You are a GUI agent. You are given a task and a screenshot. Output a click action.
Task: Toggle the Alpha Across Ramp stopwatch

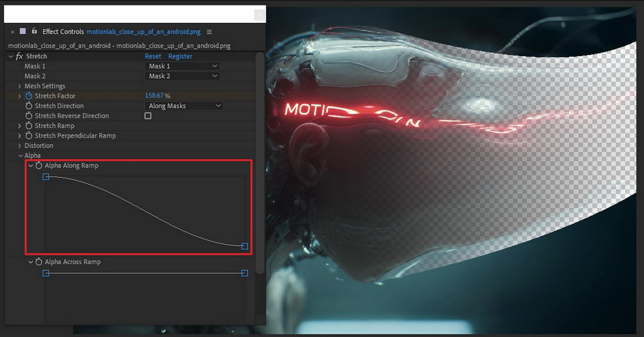coord(39,262)
